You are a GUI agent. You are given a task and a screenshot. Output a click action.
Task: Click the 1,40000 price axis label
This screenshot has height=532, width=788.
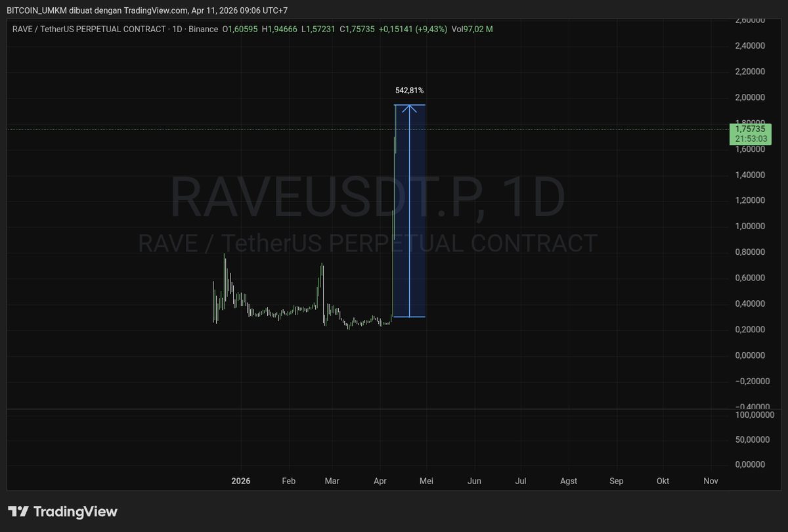point(750,175)
